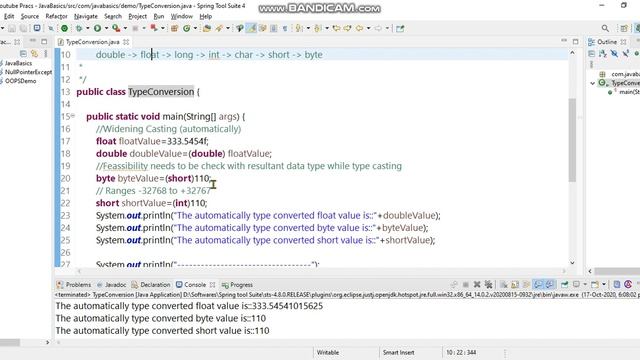Viewport: 640px width, 360px height.
Task: Toggle Hide Fields in Outline toolbar
Action: tap(614, 53)
